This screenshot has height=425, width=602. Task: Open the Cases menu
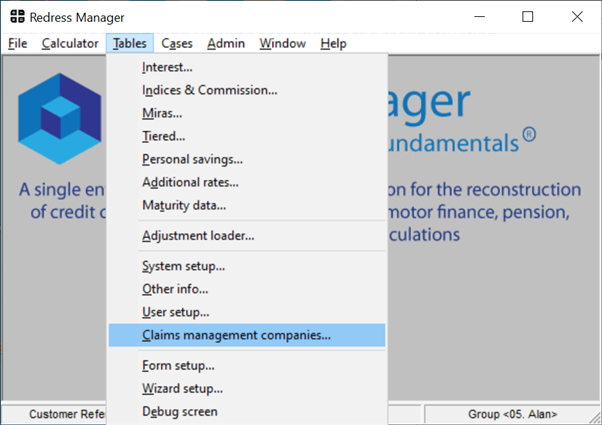[177, 43]
